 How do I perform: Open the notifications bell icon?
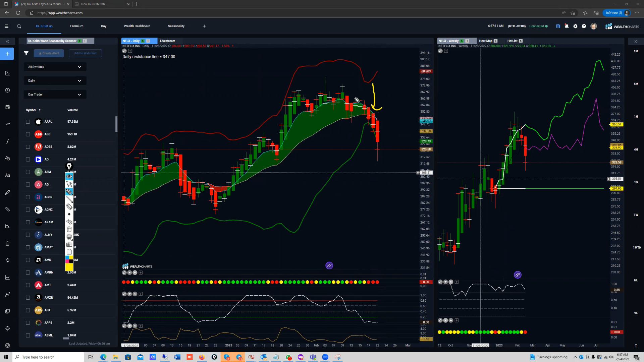tap(567, 26)
